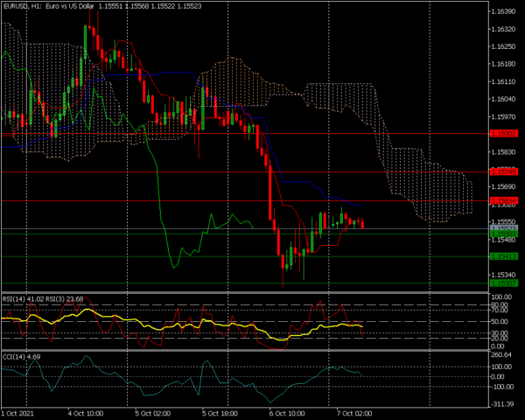Click the green 1.15413 price tag
This screenshot has width=525, height=420.
pyautogui.click(x=504, y=256)
